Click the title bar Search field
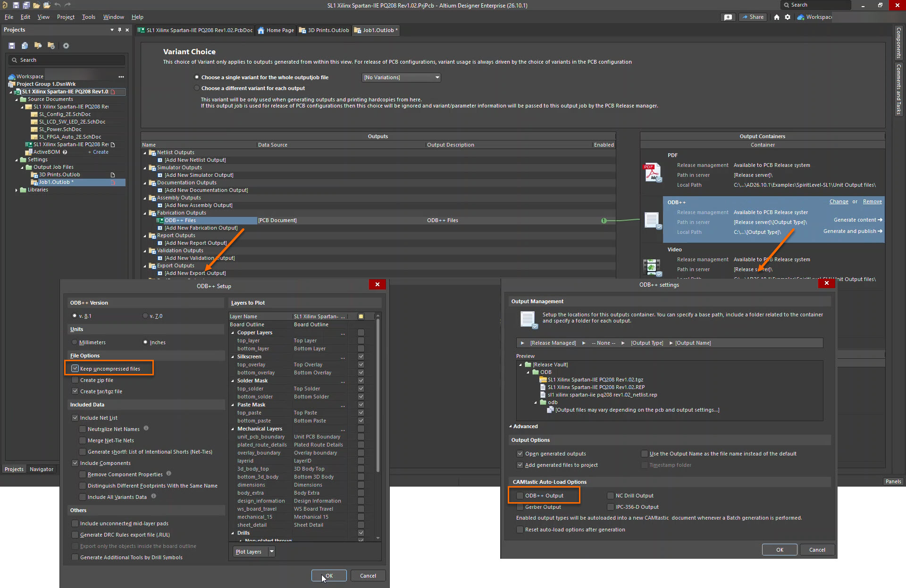The width and height of the screenshot is (906, 588). [816, 5]
